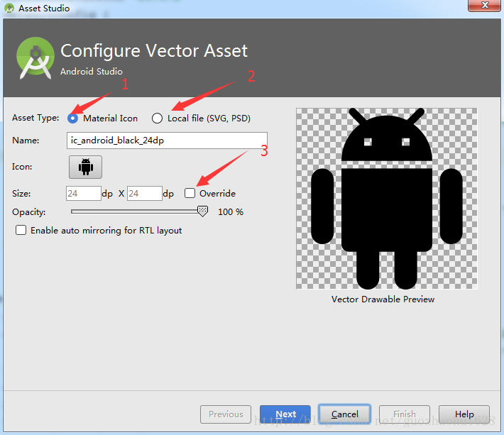Click the Opacity slider handle
The image size is (504, 435).
point(203,211)
